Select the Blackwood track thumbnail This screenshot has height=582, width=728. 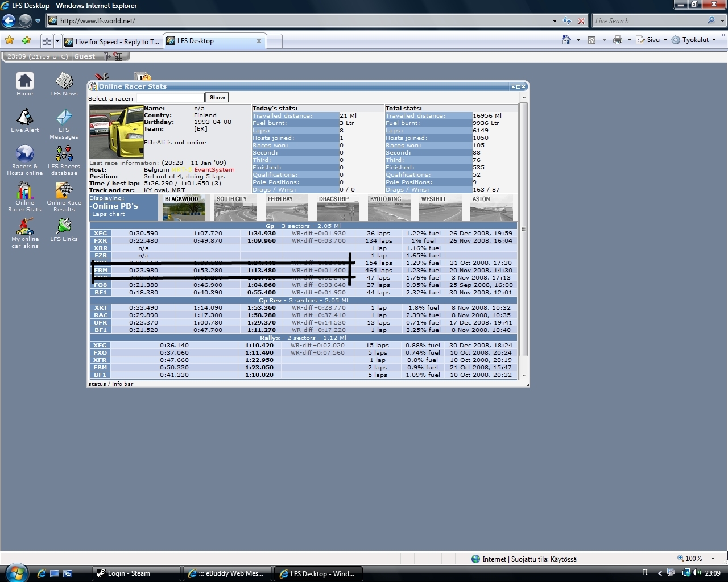[x=183, y=207]
